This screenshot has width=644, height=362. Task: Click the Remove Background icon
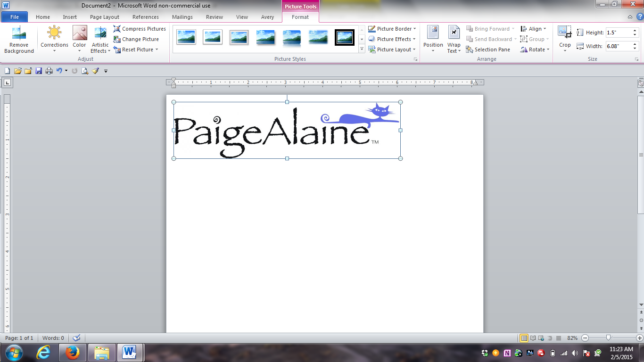[19, 33]
